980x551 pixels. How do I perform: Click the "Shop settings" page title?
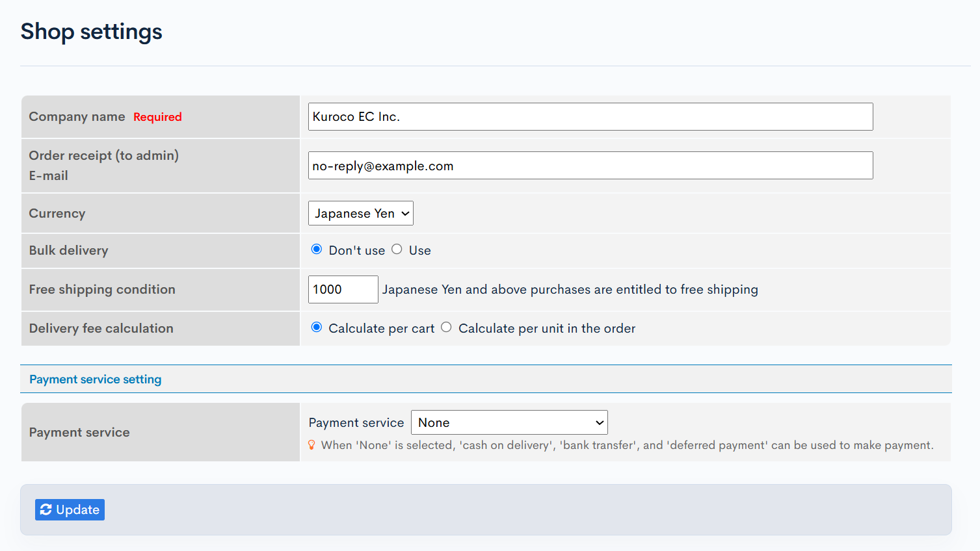[92, 32]
